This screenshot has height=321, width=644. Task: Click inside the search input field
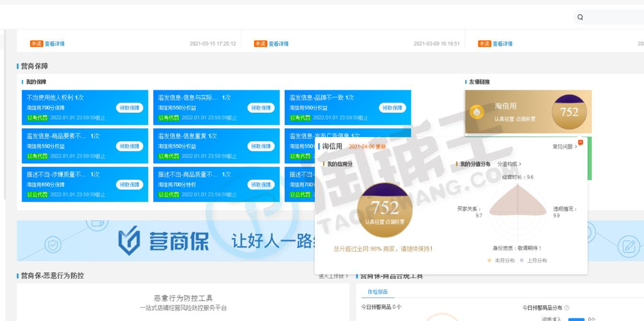coord(613,17)
